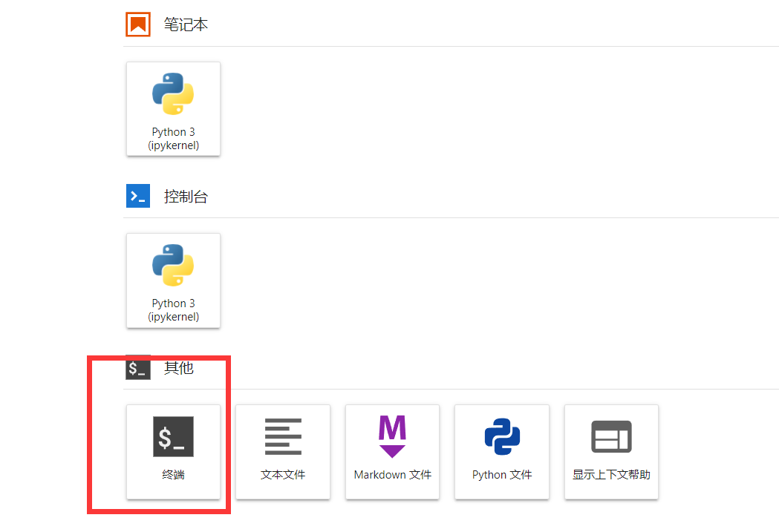The width and height of the screenshot is (779, 532).
Task: Click the blue Python file icon
Action: [x=502, y=436]
